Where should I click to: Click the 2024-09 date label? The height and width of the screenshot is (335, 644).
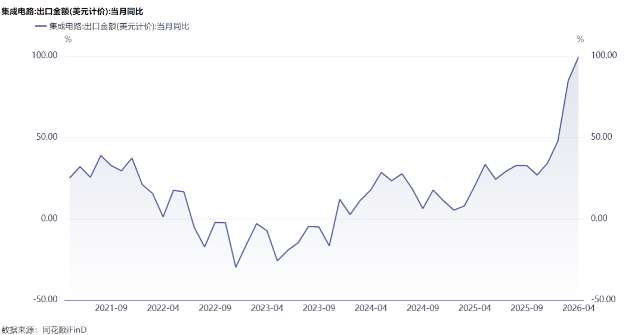click(x=423, y=308)
